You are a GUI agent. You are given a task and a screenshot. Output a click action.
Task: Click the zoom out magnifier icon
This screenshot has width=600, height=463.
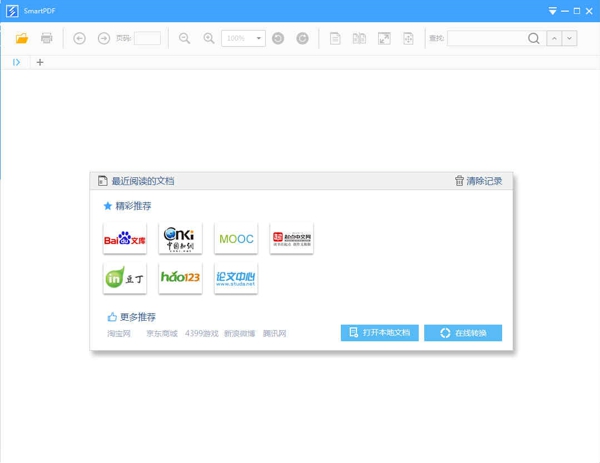184,38
